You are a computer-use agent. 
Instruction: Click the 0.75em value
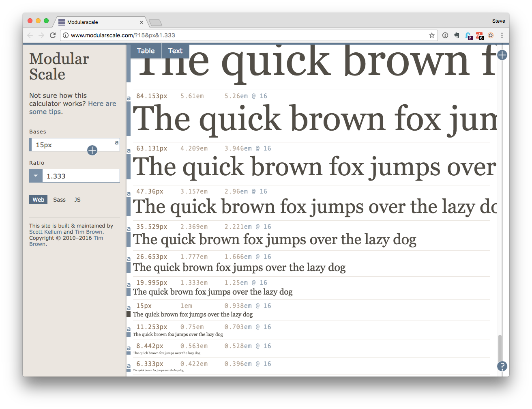point(192,327)
